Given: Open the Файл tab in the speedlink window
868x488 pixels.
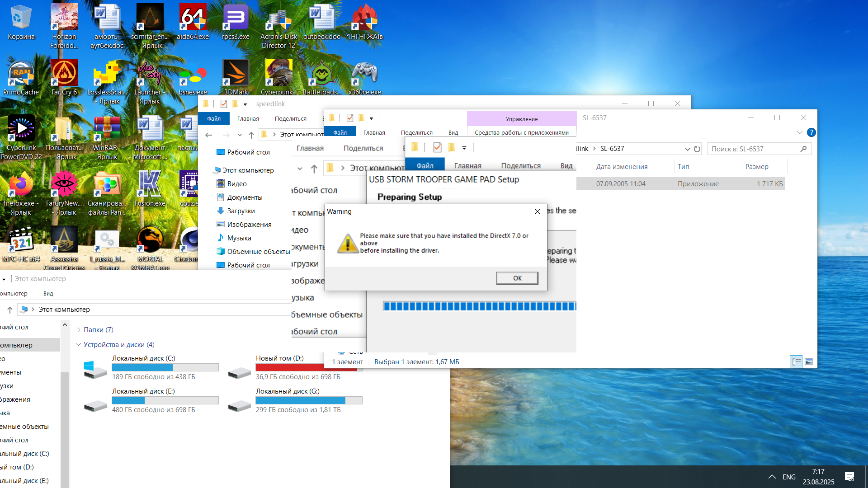Looking at the screenshot, I should point(214,118).
